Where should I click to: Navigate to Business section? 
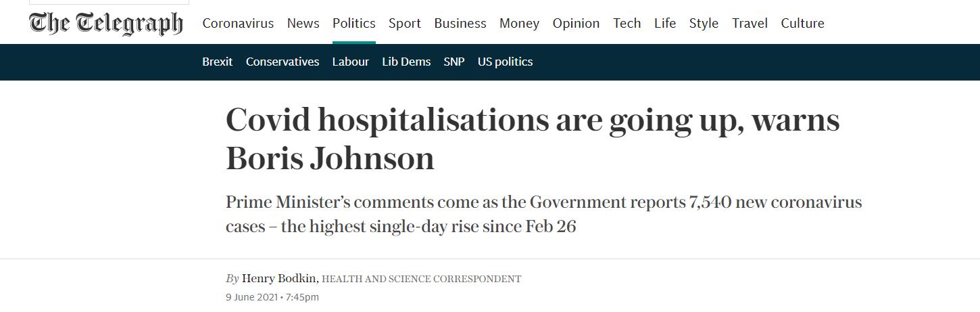(x=460, y=23)
